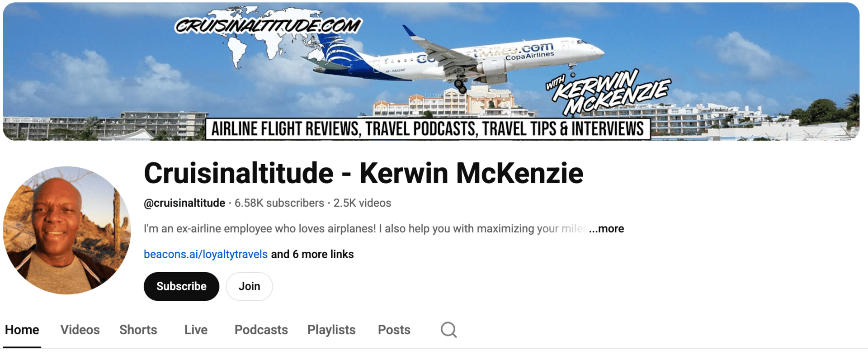Expand the description with ...more
868x355 pixels.
coord(606,229)
